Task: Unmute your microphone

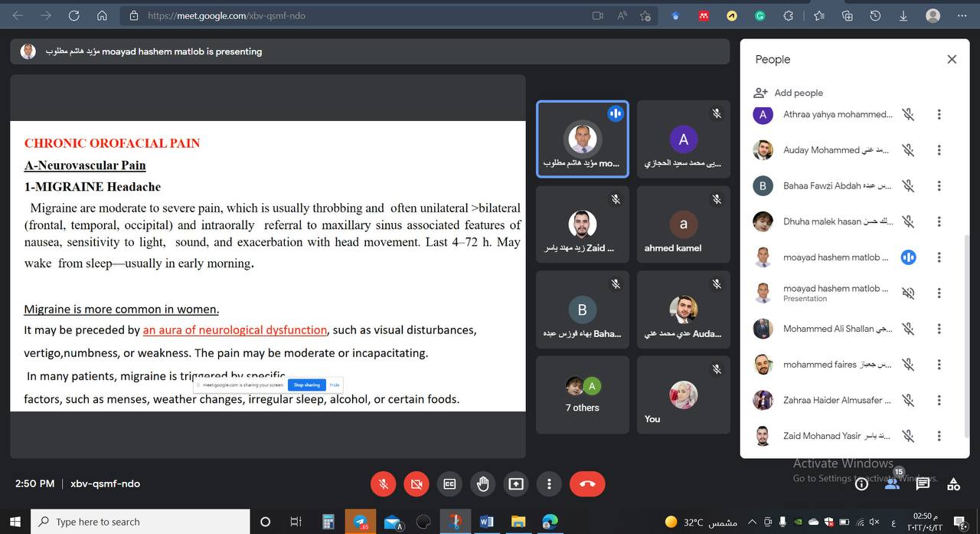Action: tap(383, 483)
